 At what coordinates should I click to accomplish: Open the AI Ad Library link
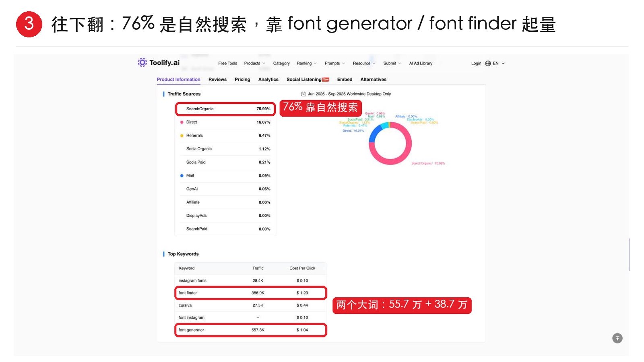(x=421, y=63)
